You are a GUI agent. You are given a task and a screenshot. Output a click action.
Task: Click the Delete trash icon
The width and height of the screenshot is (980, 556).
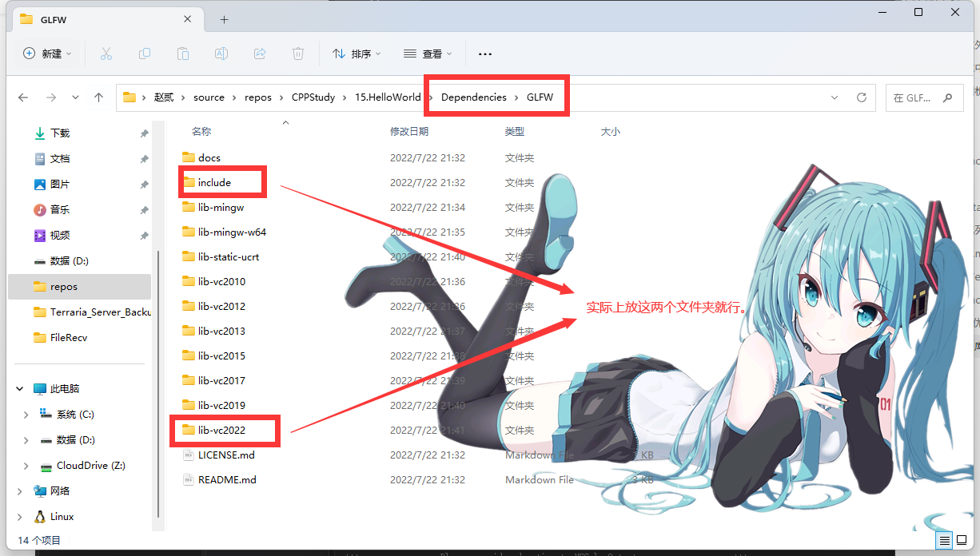298,54
